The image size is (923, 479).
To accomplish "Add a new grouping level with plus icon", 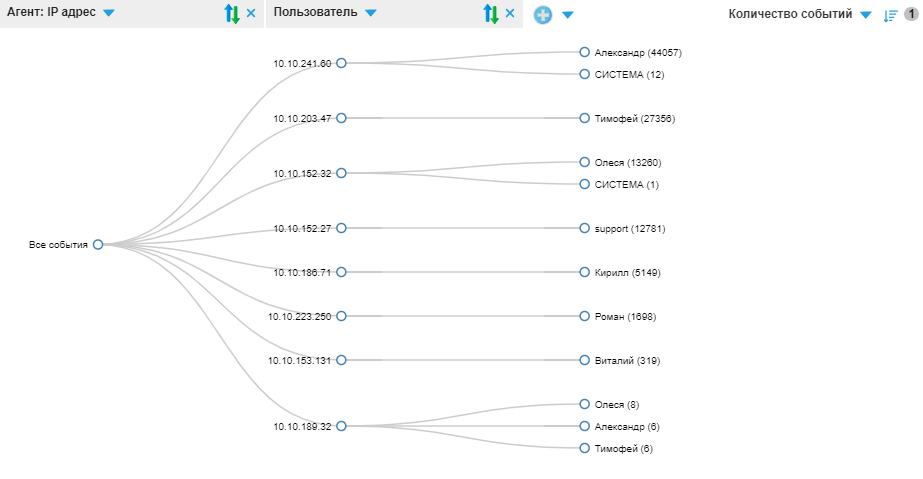I will point(543,15).
